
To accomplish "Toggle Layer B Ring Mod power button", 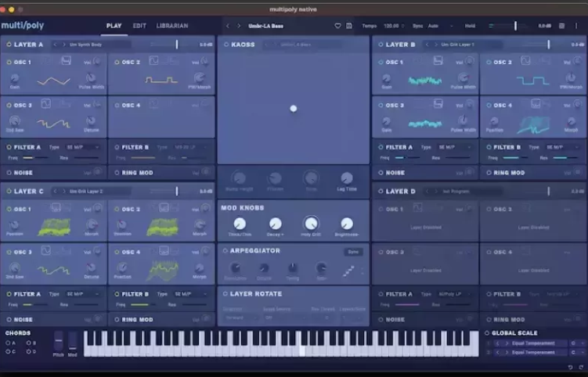I will [489, 173].
